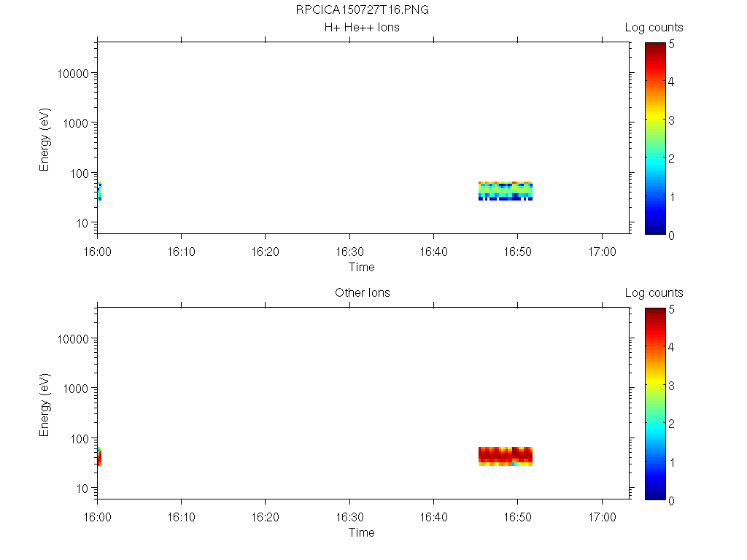Screen dimensions: 747x560
Task: Click value 3 on the lower colorbar scale
Action: coord(671,386)
